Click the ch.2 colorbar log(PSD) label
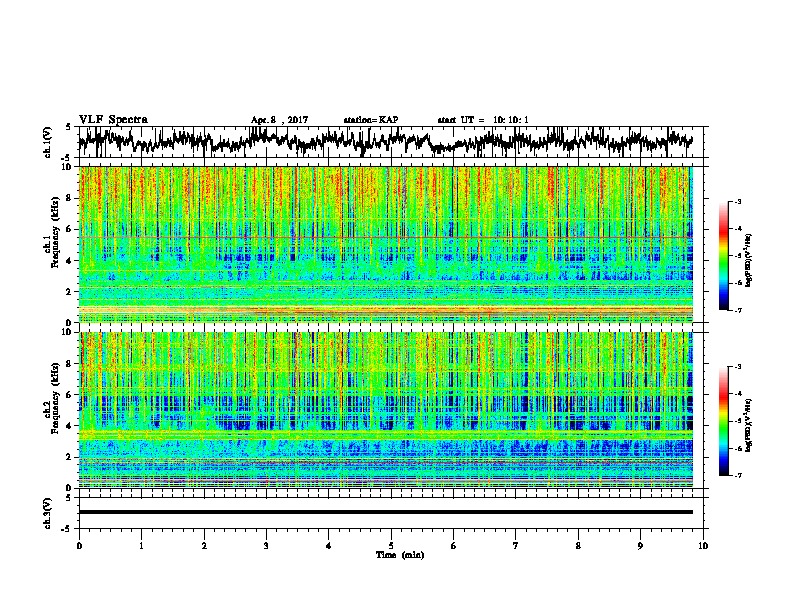The image size is (792, 612). pos(749,425)
